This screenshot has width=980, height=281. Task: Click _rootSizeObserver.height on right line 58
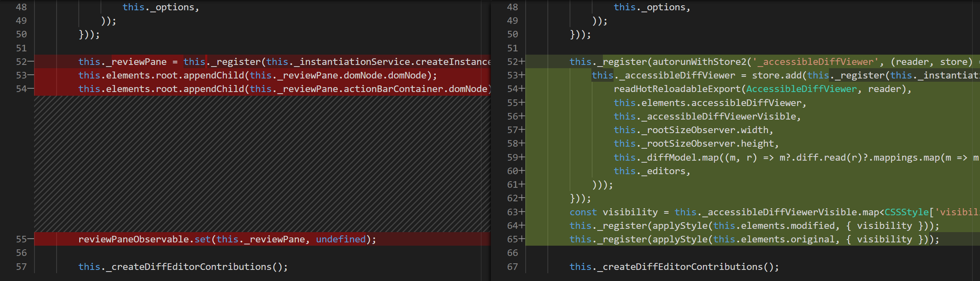(x=710, y=143)
